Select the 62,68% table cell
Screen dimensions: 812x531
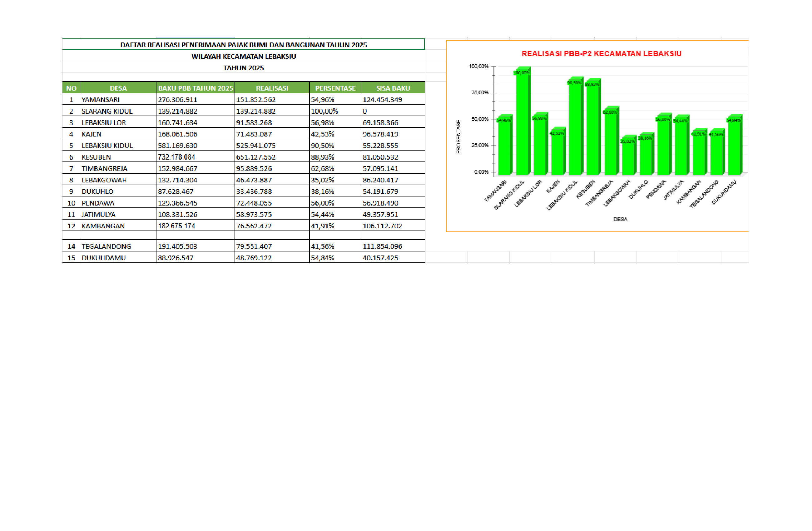(x=335, y=168)
